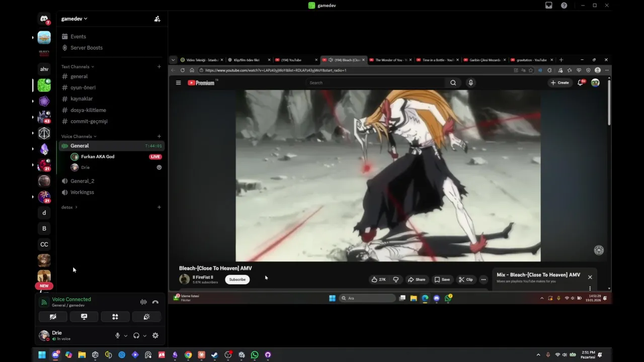Click YouTube search magnifier button

(453, 83)
